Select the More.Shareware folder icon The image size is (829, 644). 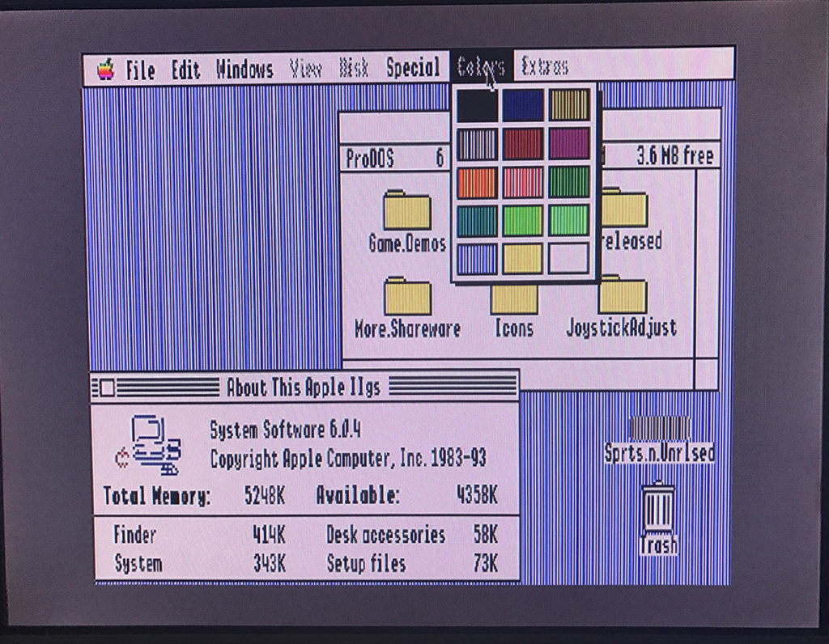coord(408,296)
